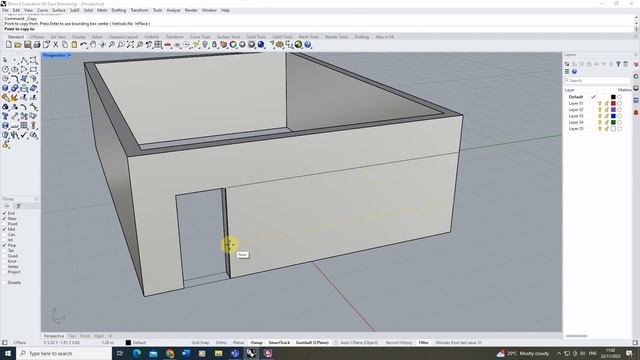This screenshot has height=360, width=640.
Task: Click the Explode icon in sidebar
Action: (x=15, y=98)
